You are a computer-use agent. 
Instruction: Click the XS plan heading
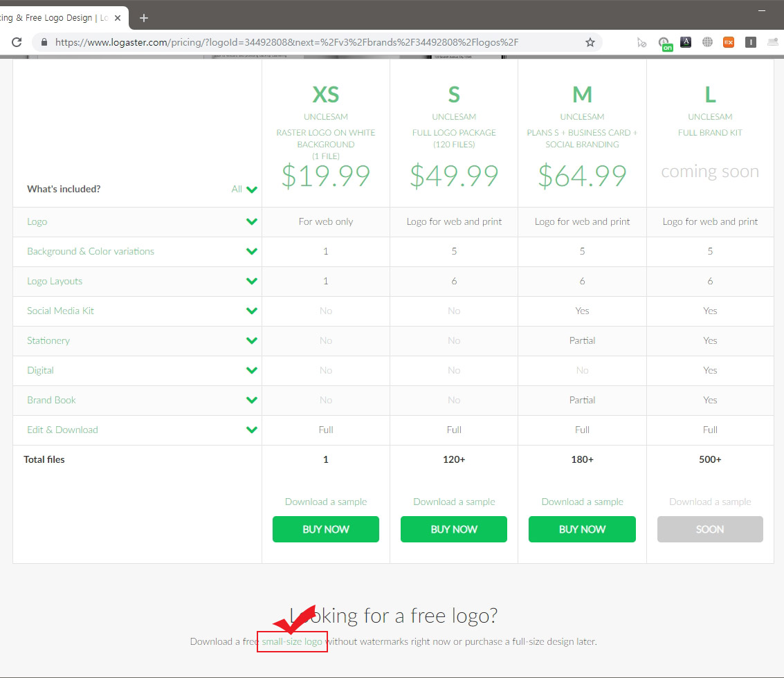325,95
